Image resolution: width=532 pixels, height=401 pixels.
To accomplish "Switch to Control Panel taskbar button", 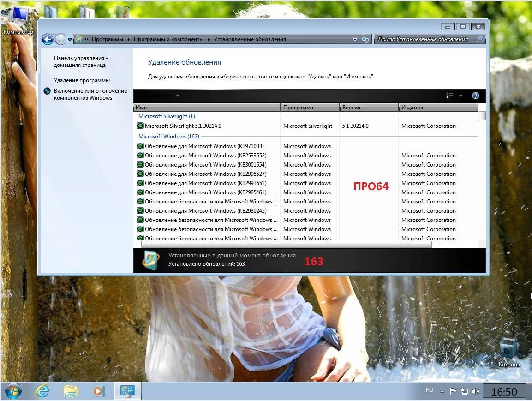I will [x=127, y=391].
